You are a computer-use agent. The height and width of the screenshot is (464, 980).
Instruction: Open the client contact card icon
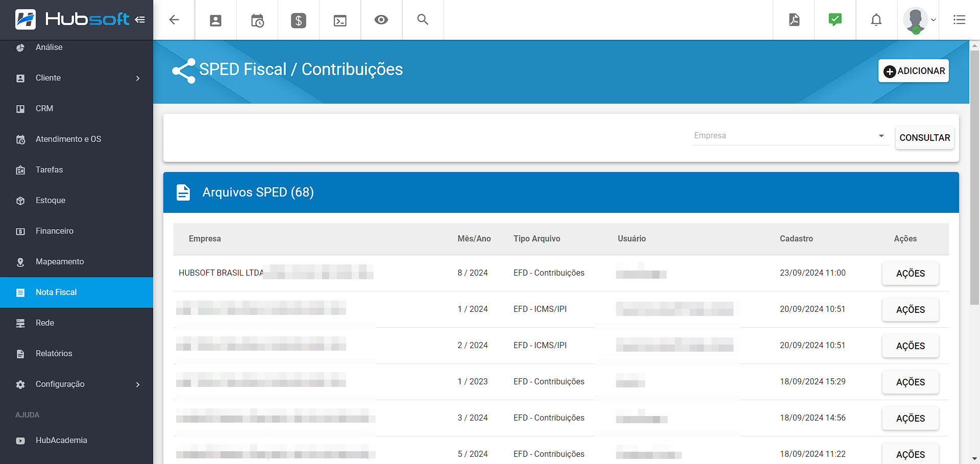(216, 20)
